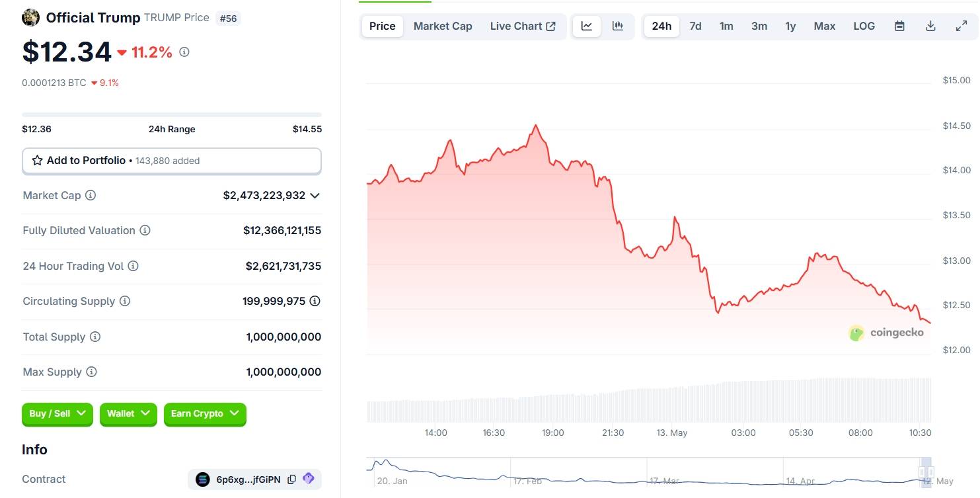980x498 pixels.
Task: Open the Earn Crypto dropdown
Action: point(205,413)
